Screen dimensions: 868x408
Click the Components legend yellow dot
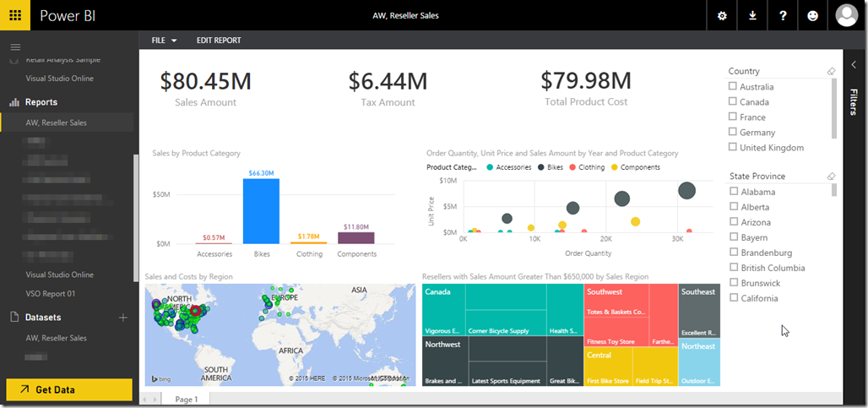[x=614, y=167]
